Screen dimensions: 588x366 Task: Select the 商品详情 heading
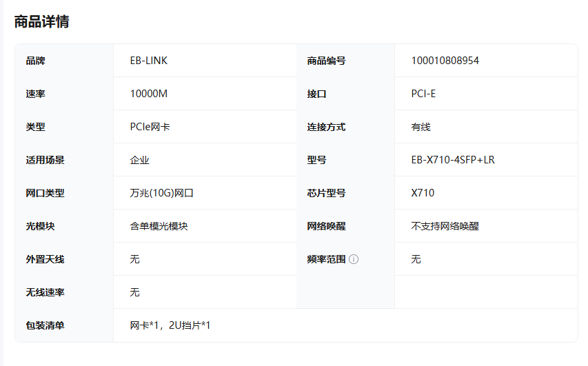click(41, 21)
